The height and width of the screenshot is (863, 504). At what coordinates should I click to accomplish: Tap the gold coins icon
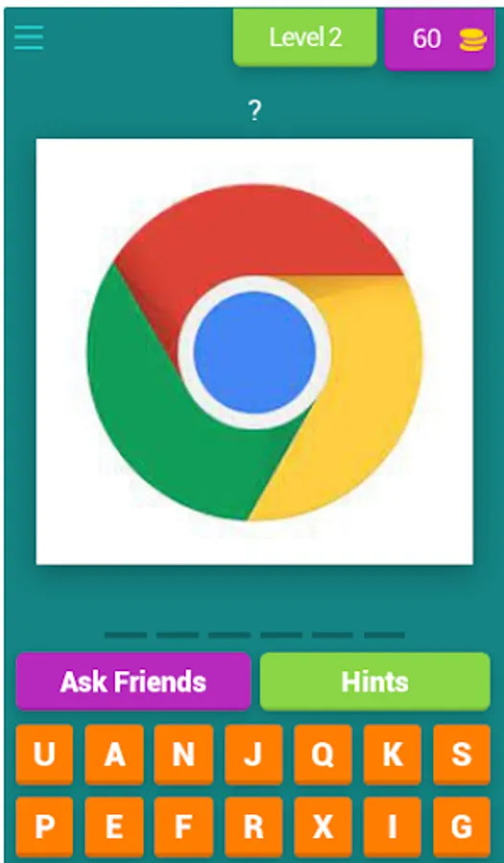tap(472, 40)
